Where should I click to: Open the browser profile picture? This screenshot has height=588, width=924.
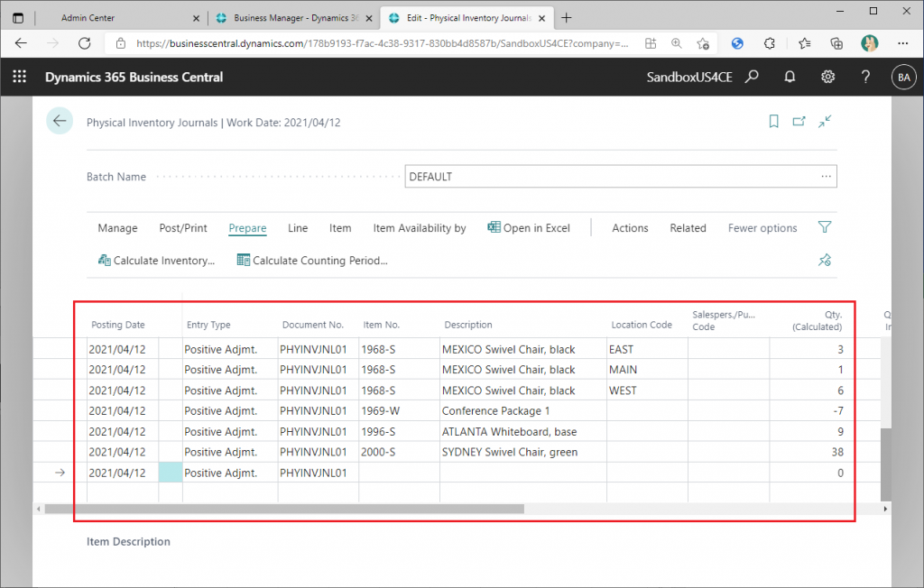coord(869,43)
